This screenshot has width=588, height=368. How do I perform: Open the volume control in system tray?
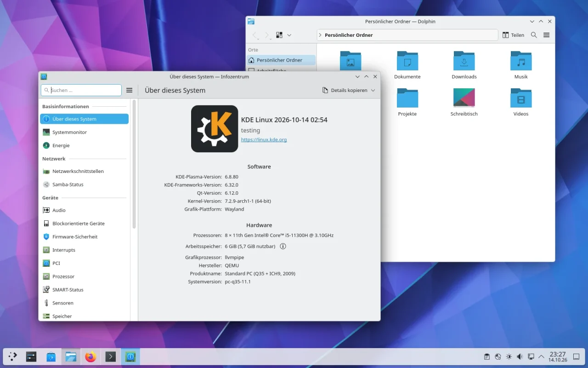[520, 356]
